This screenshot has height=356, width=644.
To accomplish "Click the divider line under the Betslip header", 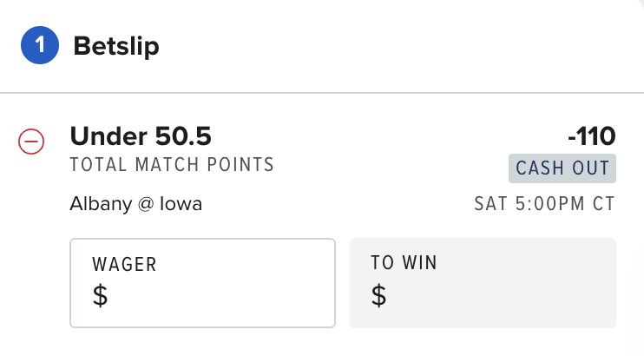I will 322,93.
